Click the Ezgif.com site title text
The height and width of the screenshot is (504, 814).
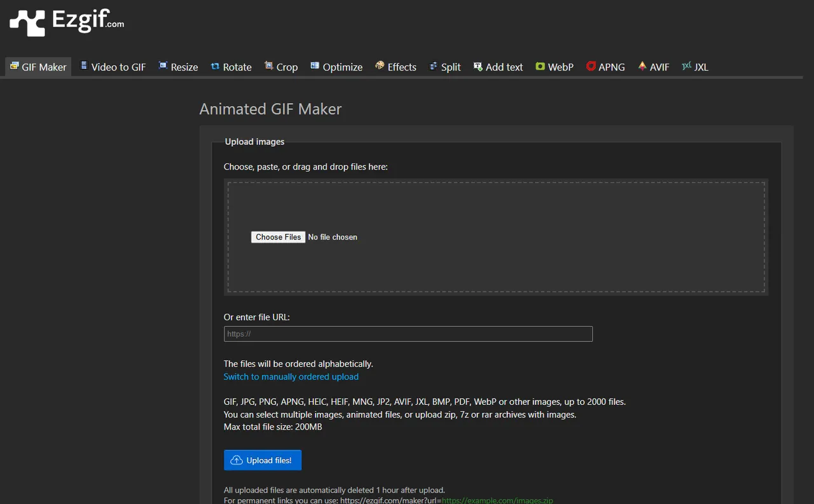88,20
